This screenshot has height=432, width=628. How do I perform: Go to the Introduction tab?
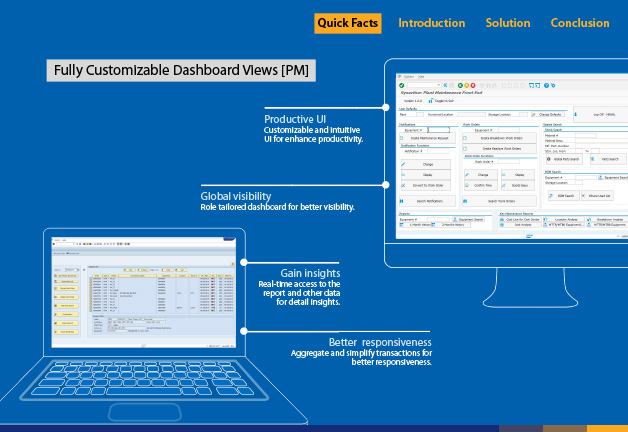pos(431,23)
